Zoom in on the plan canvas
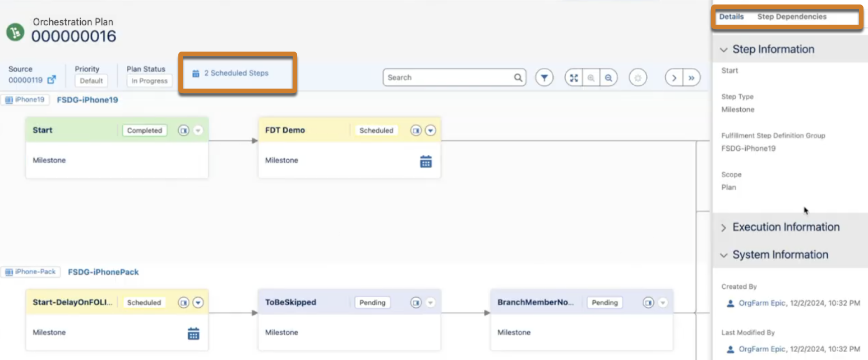This screenshot has width=868, height=360. [591, 77]
